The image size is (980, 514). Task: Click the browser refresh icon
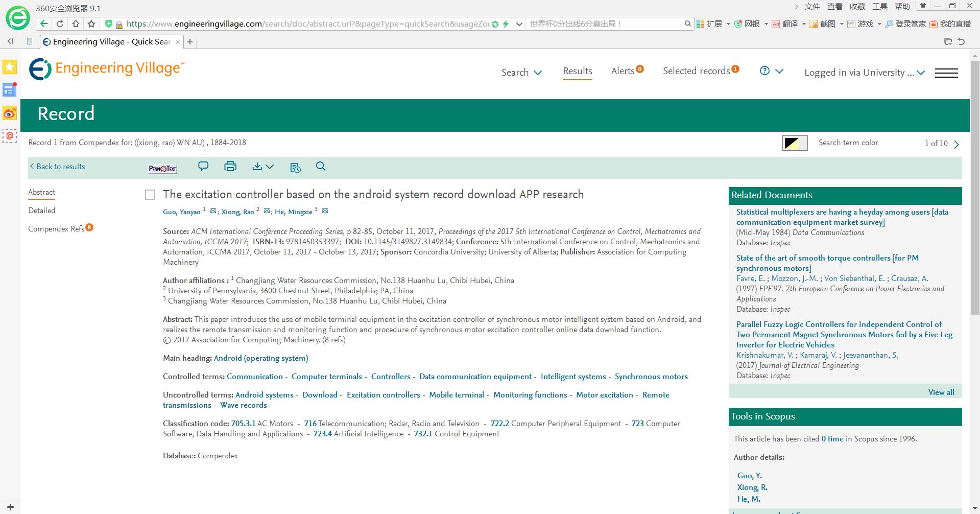click(60, 24)
